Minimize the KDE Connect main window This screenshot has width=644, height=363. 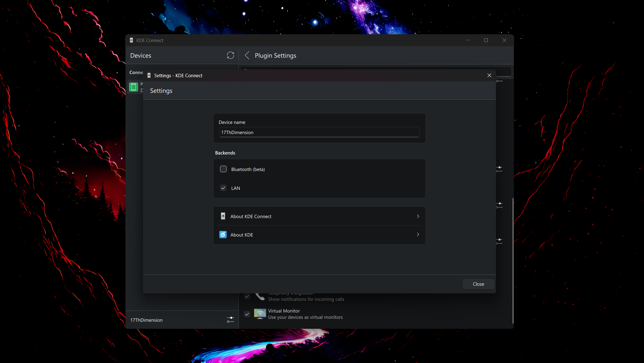(468, 40)
